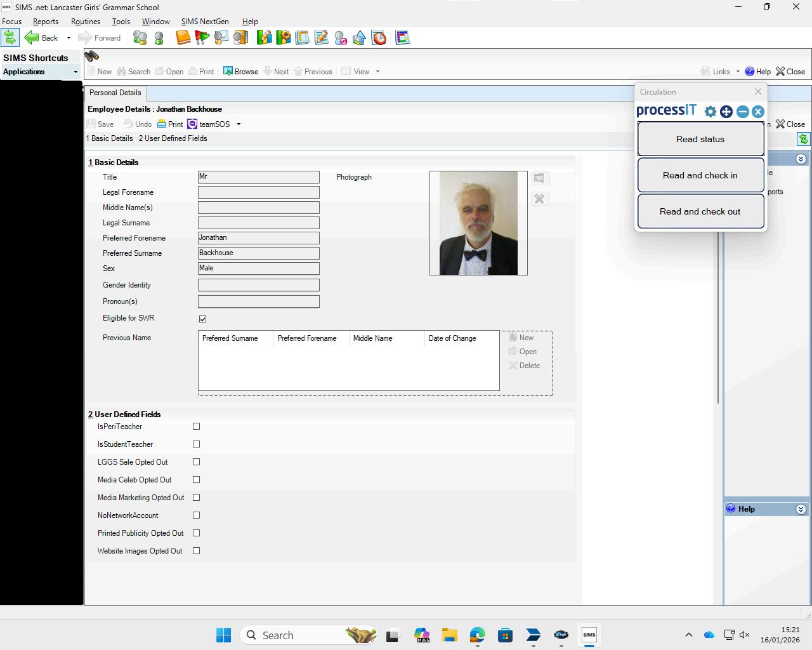This screenshot has height=650, width=812.
Task: Enable Printed Publicity Opted Out checkbox
Action: click(196, 533)
